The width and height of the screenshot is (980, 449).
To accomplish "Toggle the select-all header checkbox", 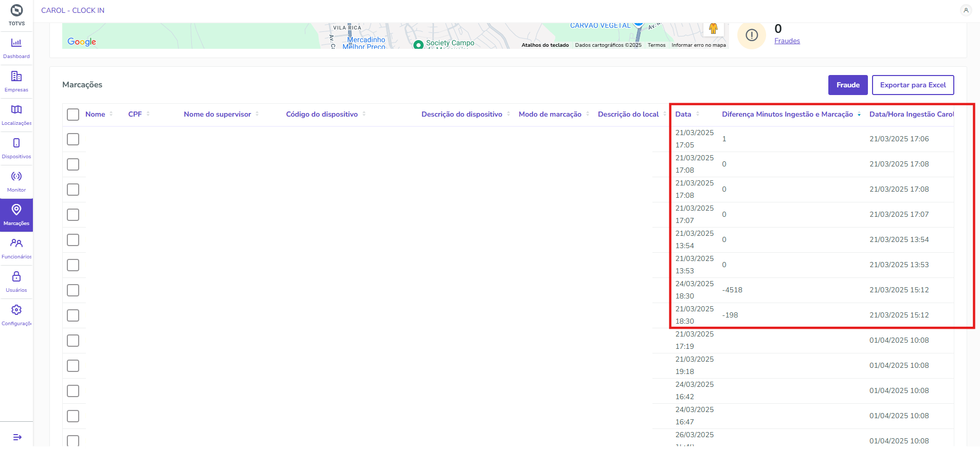I will pyautogui.click(x=73, y=114).
